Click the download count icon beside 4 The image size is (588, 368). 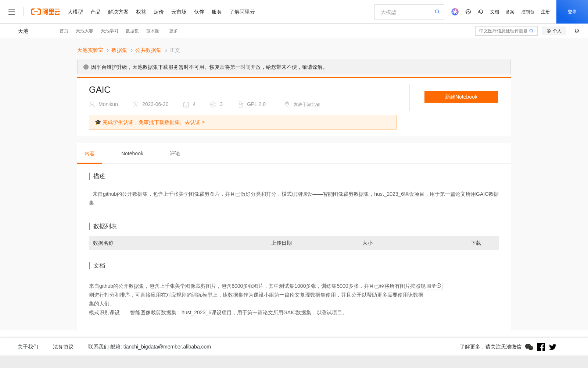coord(186,105)
